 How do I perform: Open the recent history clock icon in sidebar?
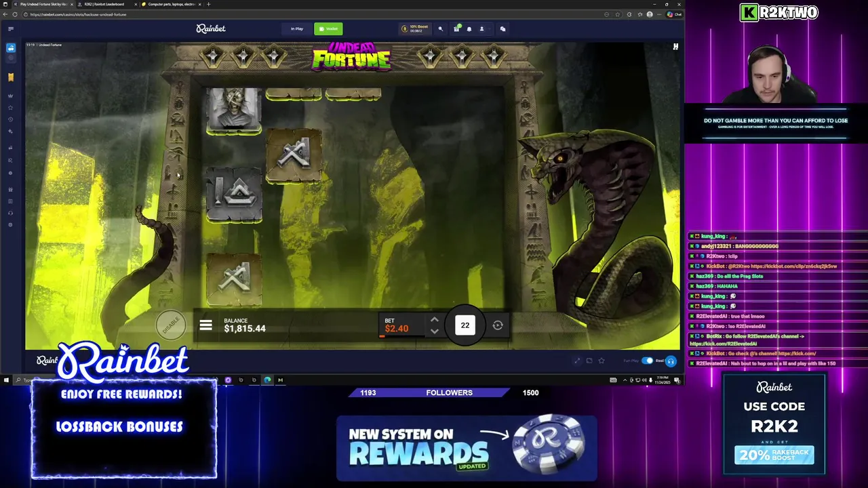click(x=10, y=119)
